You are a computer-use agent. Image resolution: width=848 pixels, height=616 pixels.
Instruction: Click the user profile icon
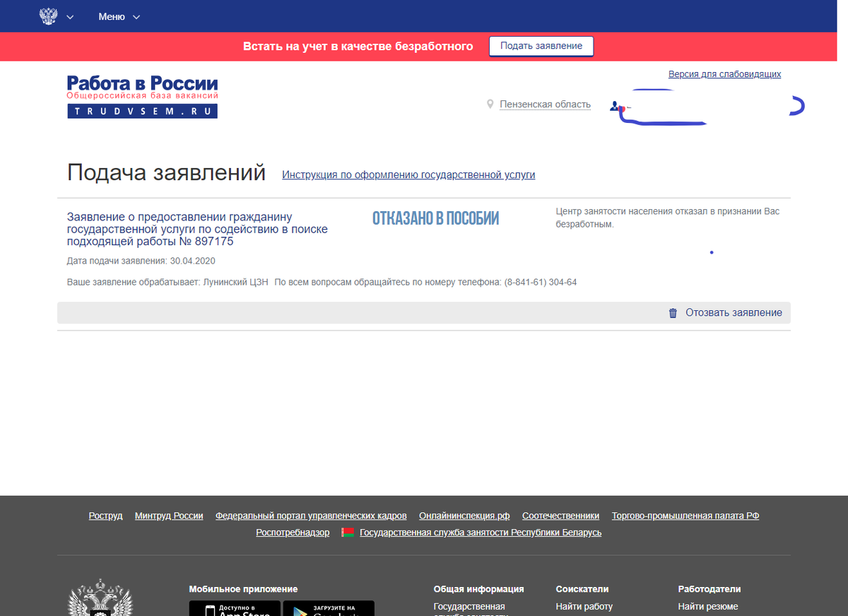tap(616, 105)
